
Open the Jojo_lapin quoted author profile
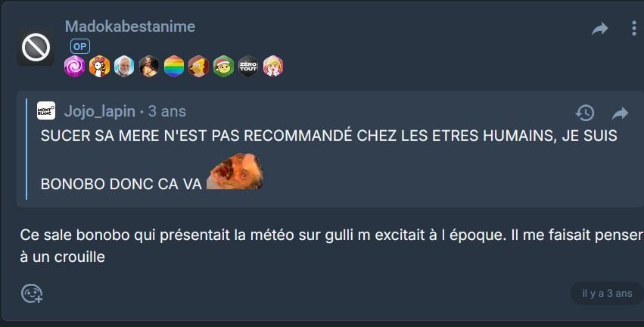pos(100,111)
